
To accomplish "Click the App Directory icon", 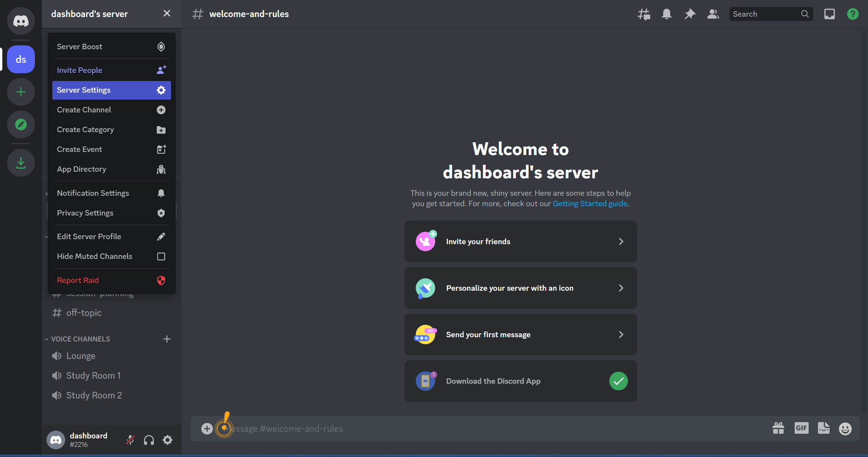I will pos(161,169).
